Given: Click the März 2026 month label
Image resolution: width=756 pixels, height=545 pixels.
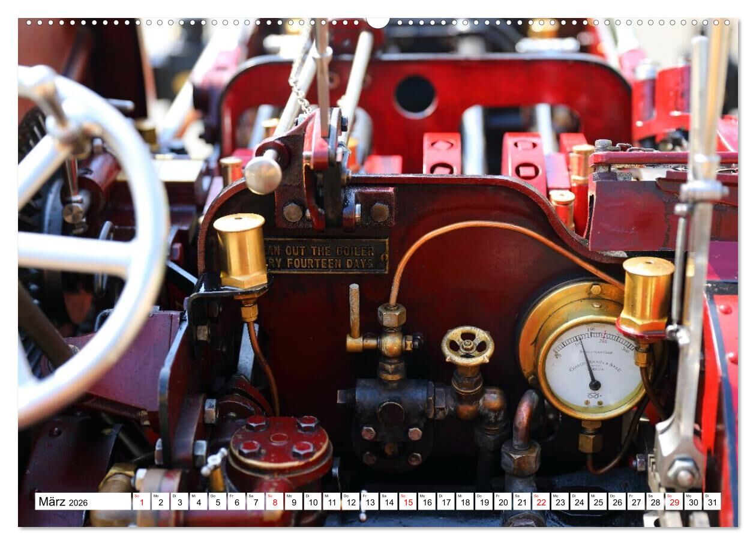Looking at the screenshot, I should point(62,502).
